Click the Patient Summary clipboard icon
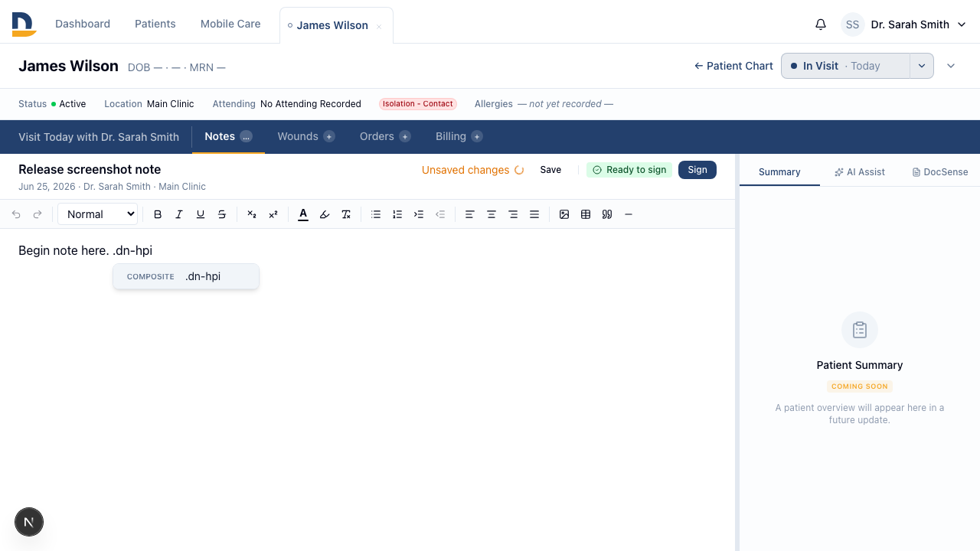The width and height of the screenshot is (980, 551). 860,330
